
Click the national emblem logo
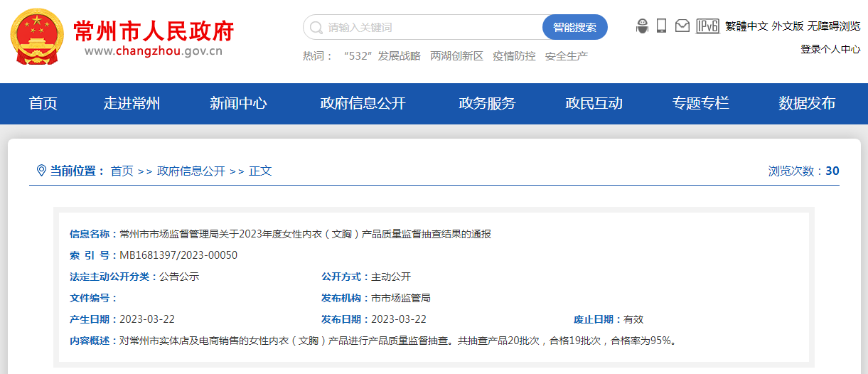37,36
